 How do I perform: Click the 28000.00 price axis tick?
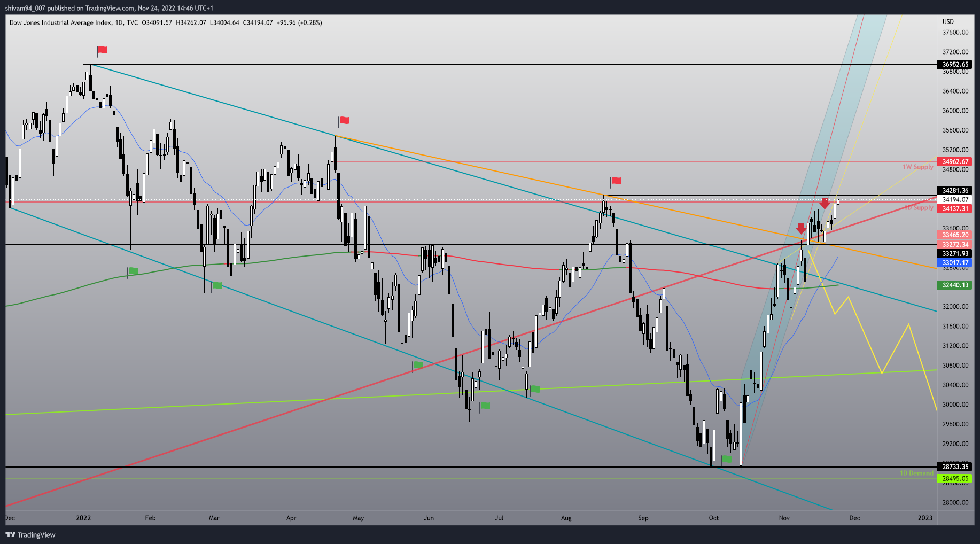click(x=955, y=503)
